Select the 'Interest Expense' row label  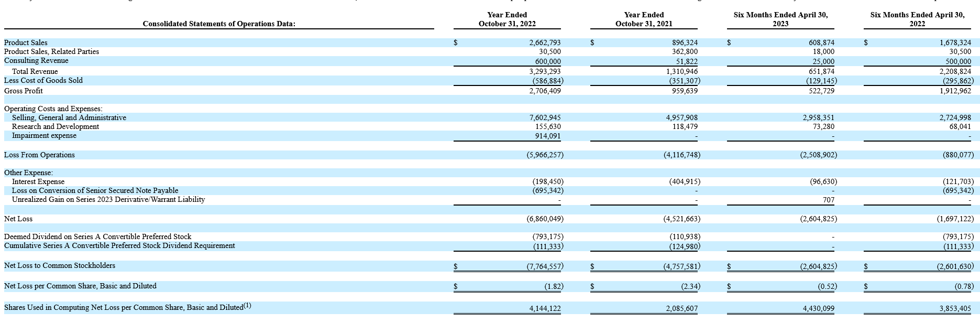pyautogui.click(x=38, y=181)
